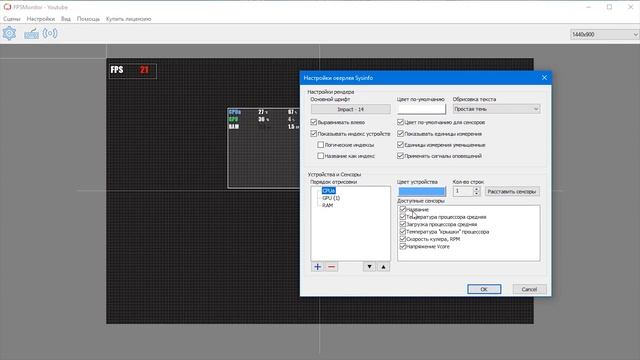
Task: Toggle 'Цвет по-умолчанию для сенсоров' checkbox
Action: 400,122
